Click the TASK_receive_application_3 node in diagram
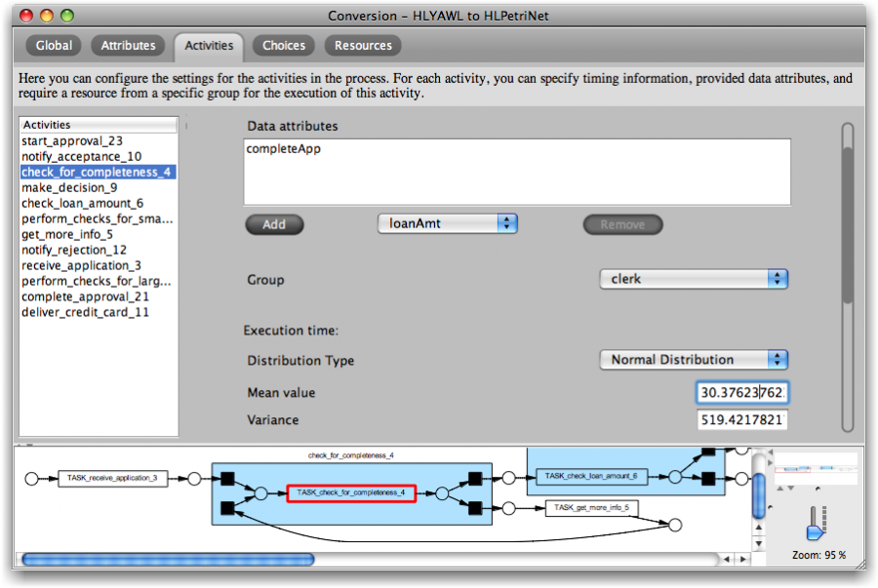The width and height of the screenshot is (878, 588). click(112, 479)
